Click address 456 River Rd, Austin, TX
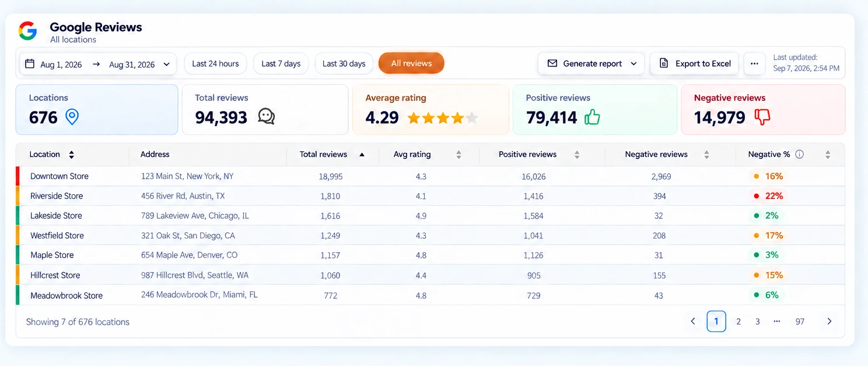868x366 pixels. pyautogui.click(x=183, y=196)
